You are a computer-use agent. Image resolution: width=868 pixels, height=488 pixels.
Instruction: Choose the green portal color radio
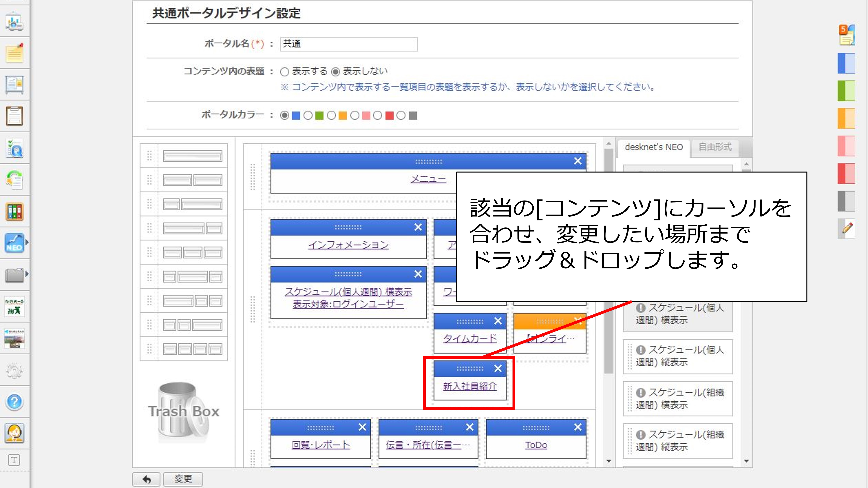(308, 116)
